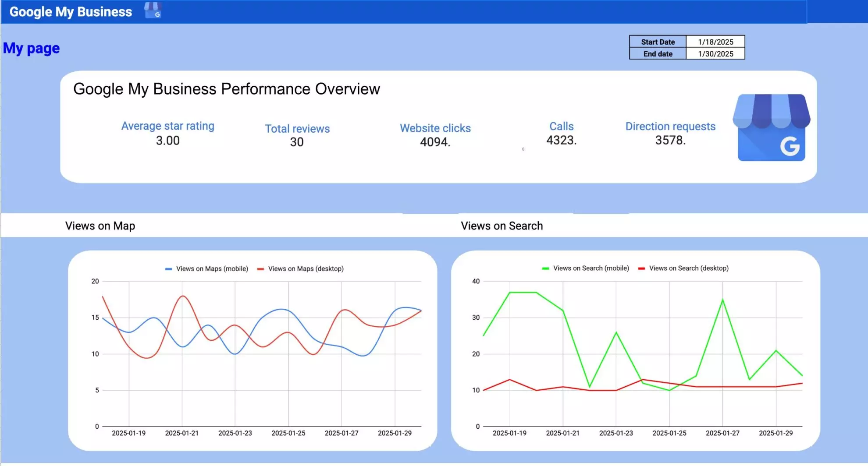Viewport: 868px width, 466px height.
Task: Click the 2025-01-27 peak on Search mobile line
Action: 722,300
